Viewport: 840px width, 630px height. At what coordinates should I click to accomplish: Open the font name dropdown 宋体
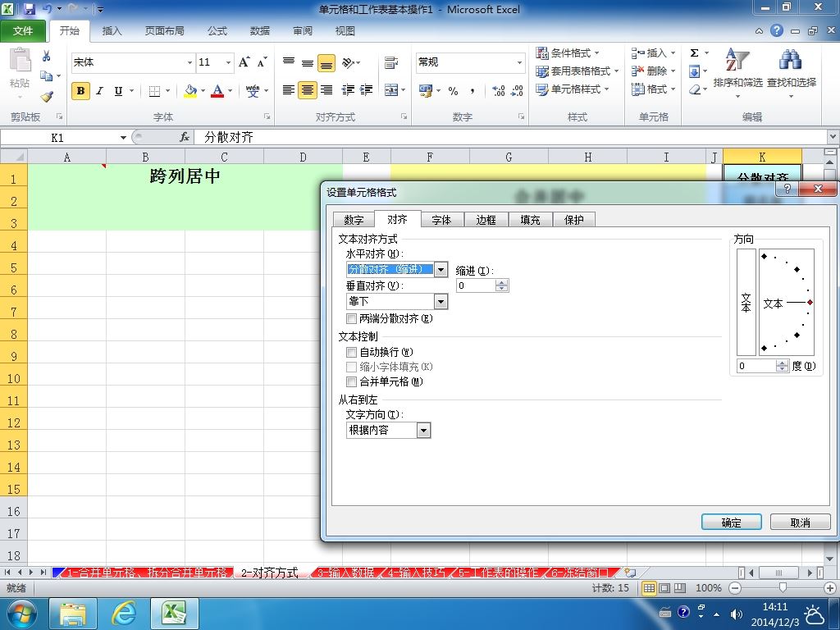coord(189,62)
